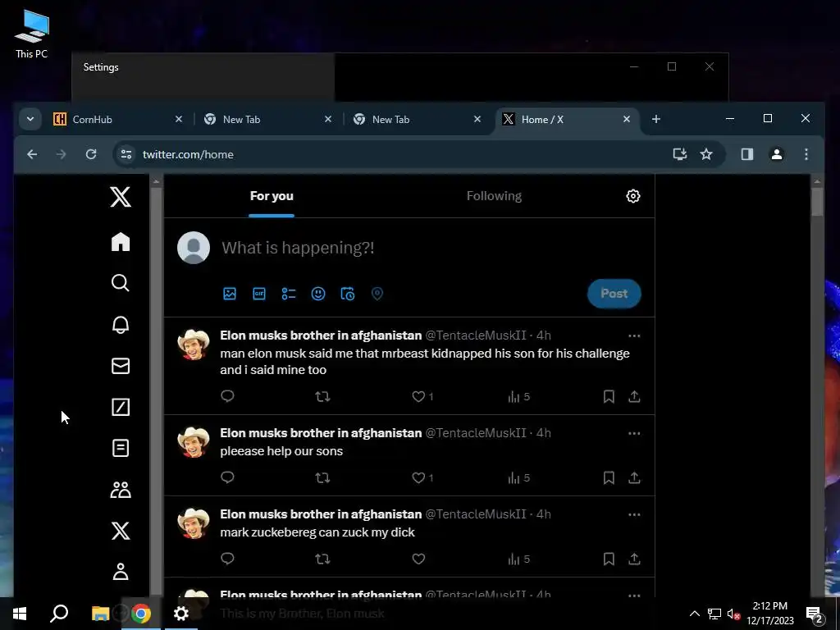Open Explore search in X sidebar
This screenshot has width=840, height=630.
coord(121,283)
